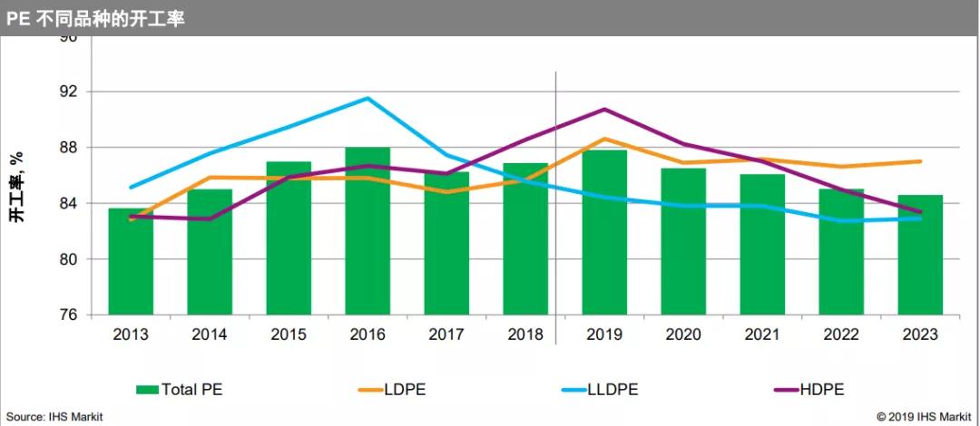Select the HDPE legend label
Viewport: 980px width, 426px height.
(x=822, y=391)
